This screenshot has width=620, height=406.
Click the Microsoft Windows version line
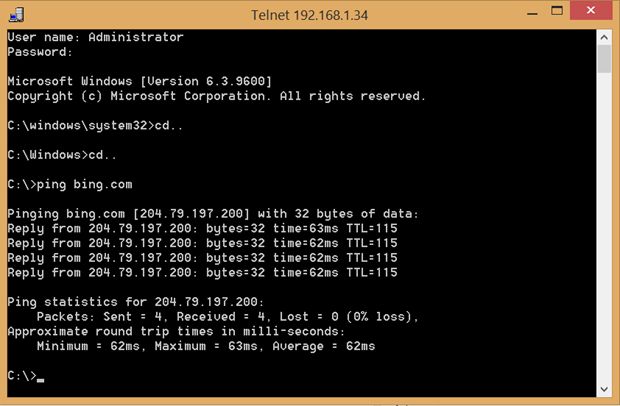(x=139, y=81)
